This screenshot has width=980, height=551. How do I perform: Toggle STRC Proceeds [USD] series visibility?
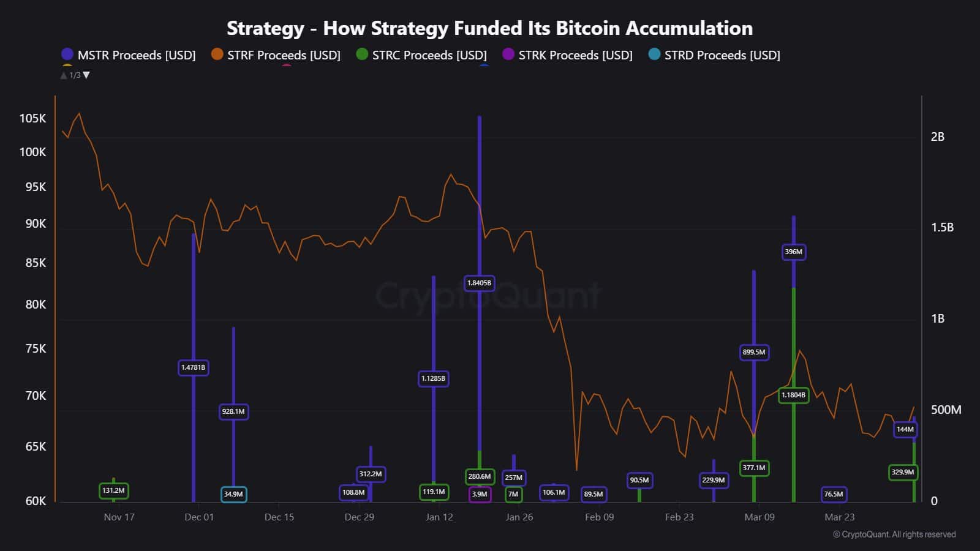(429, 55)
